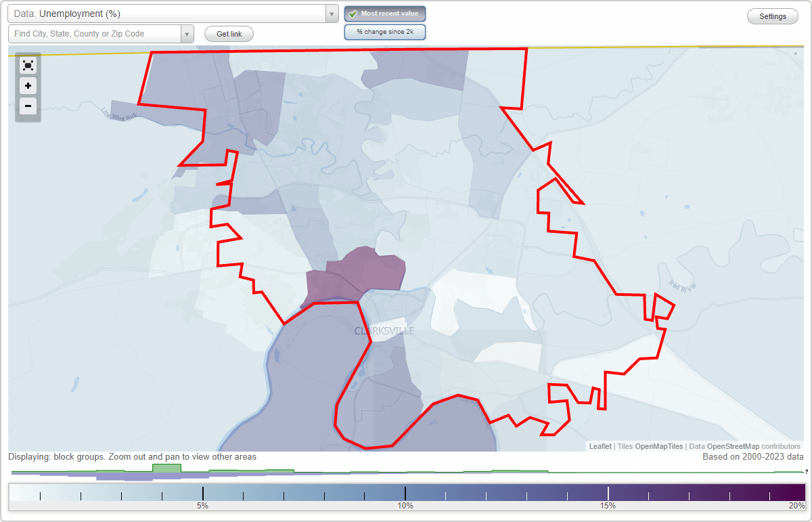Toggle the Most recent value option
The width and height of the screenshot is (812, 522).
(x=385, y=14)
